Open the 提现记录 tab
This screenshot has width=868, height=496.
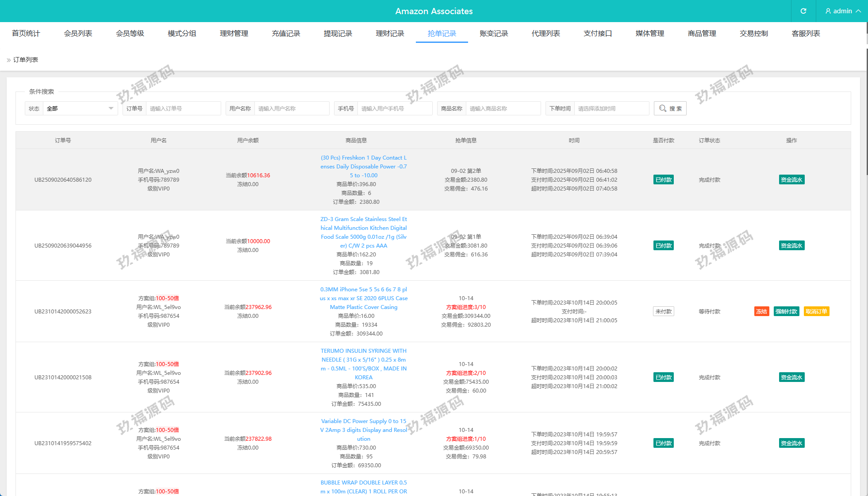(x=338, y=34)
